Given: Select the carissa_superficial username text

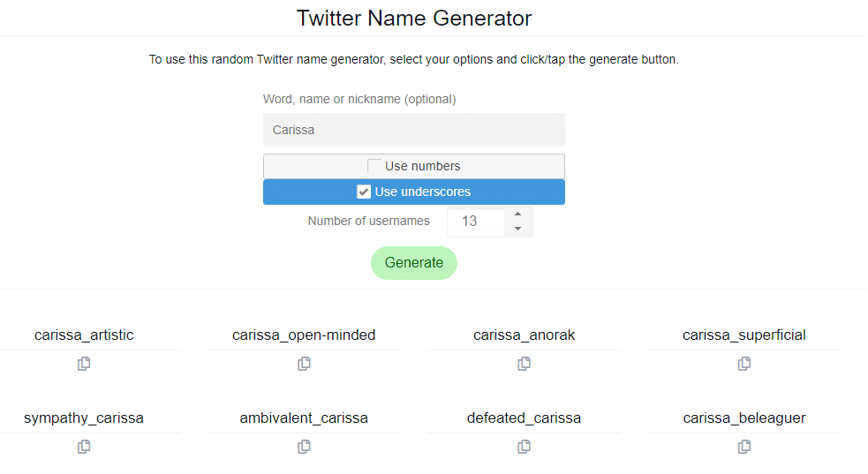Looking at the screenshot, I should point(744,335).
